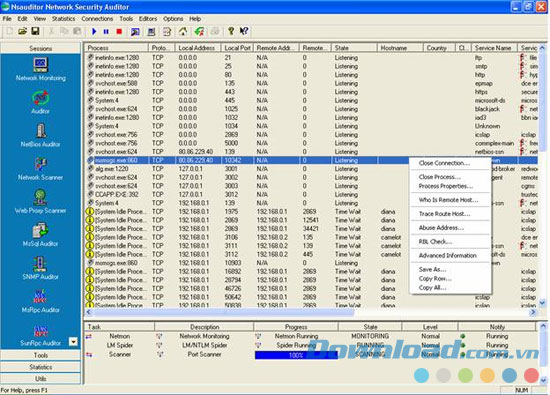Open the Options menu
550x395 pixels.
click(x=173, y=19)
